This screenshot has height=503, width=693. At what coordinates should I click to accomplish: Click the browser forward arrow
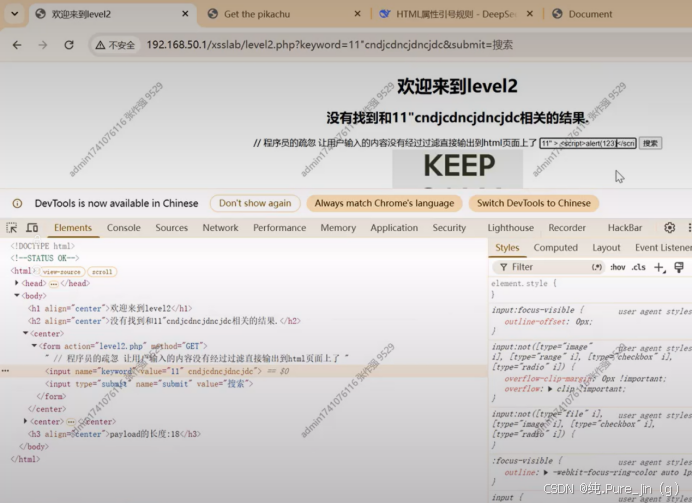point(43,45)
